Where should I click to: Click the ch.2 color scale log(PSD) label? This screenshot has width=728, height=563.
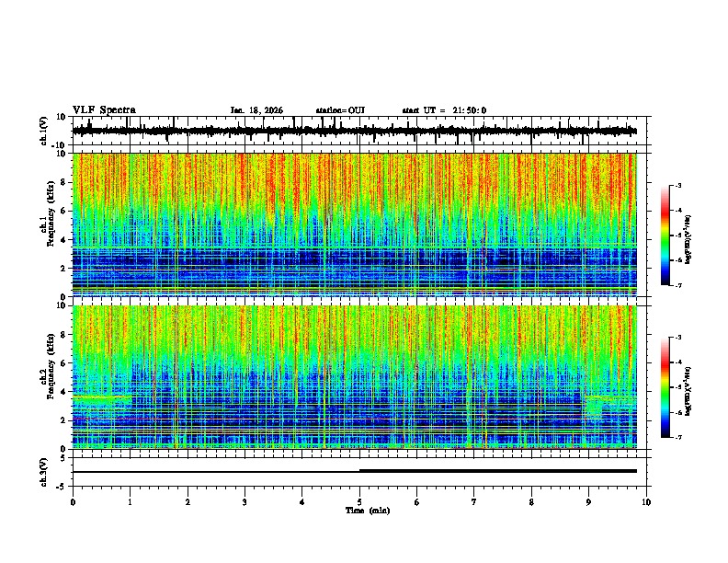point(688,391)
